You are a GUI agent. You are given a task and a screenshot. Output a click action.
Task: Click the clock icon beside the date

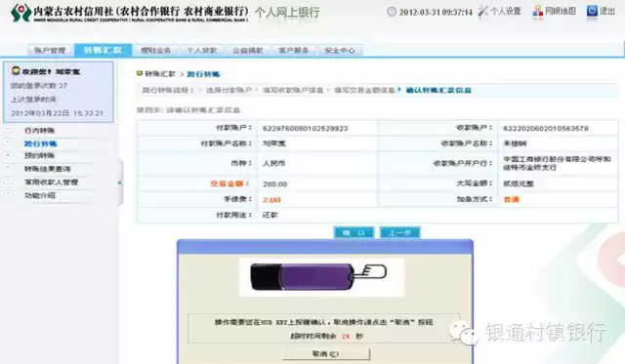(392, 12)
